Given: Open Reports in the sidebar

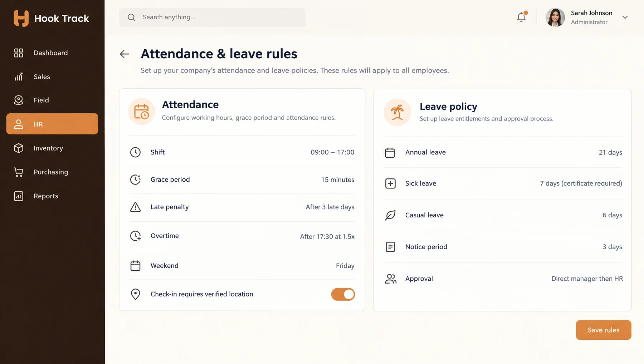Looking at the screenshot, I should pos(52,196).
